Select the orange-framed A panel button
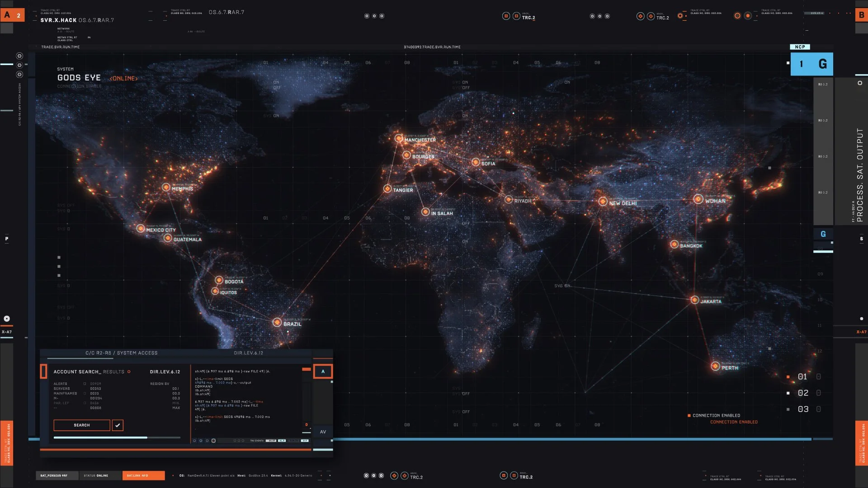The width and height of the screenshot is (868, 488). 323,371
